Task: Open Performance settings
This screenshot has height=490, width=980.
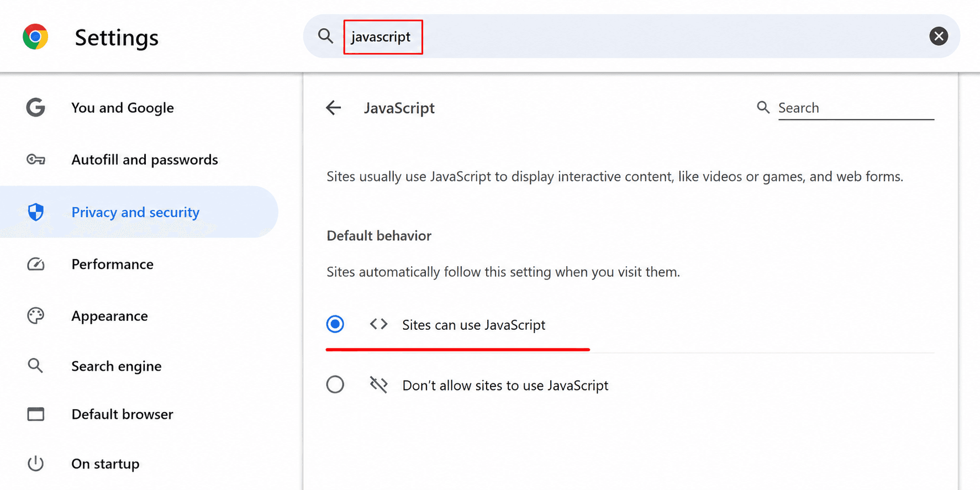Action: 113,264
